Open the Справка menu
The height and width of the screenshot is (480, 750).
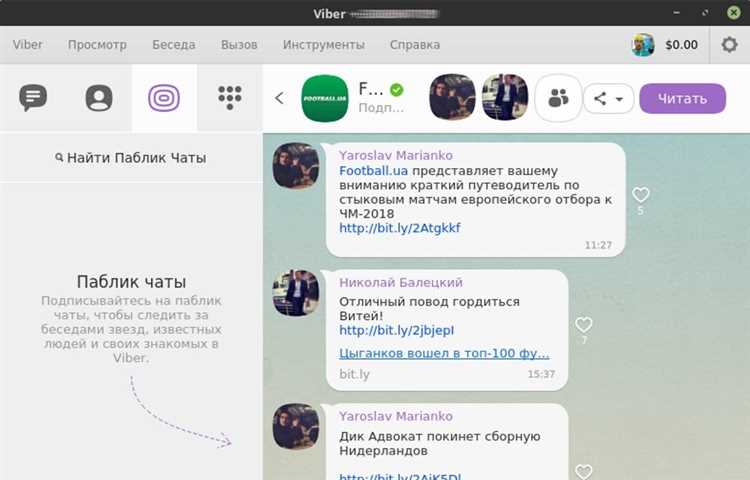[x=415, y=45]
